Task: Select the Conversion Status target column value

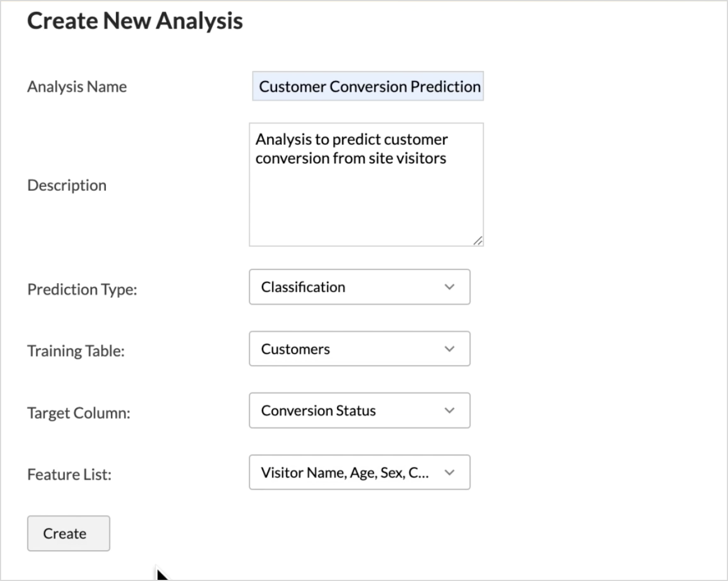Action: tap(318, 410)
